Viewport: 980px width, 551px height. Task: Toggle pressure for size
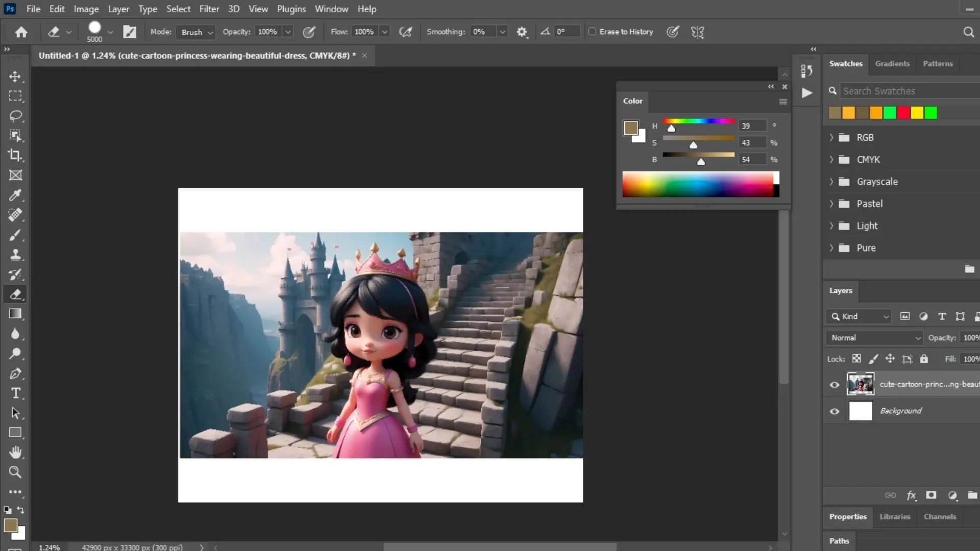coord(673,32)
